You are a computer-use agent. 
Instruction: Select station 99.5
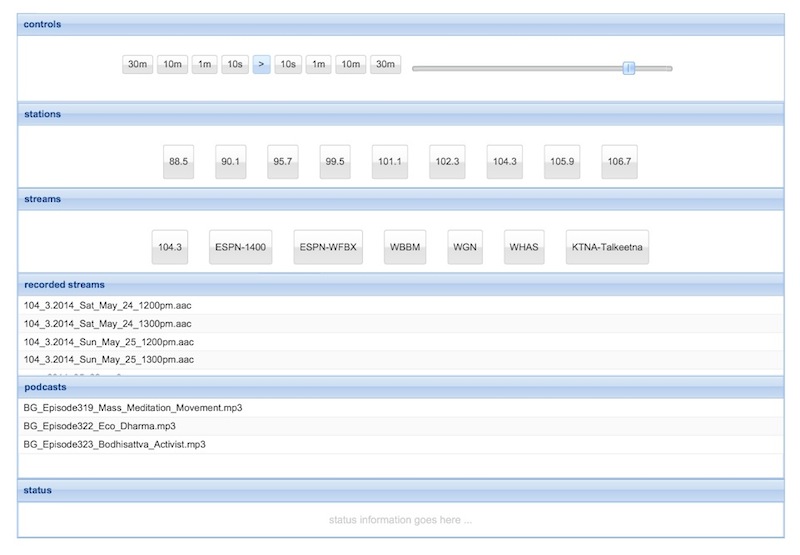pyautogui.click(x=335, y=162)
